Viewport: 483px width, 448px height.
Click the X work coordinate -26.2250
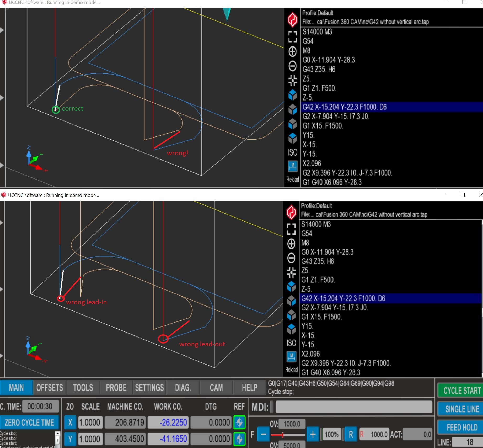coord(168,422)
